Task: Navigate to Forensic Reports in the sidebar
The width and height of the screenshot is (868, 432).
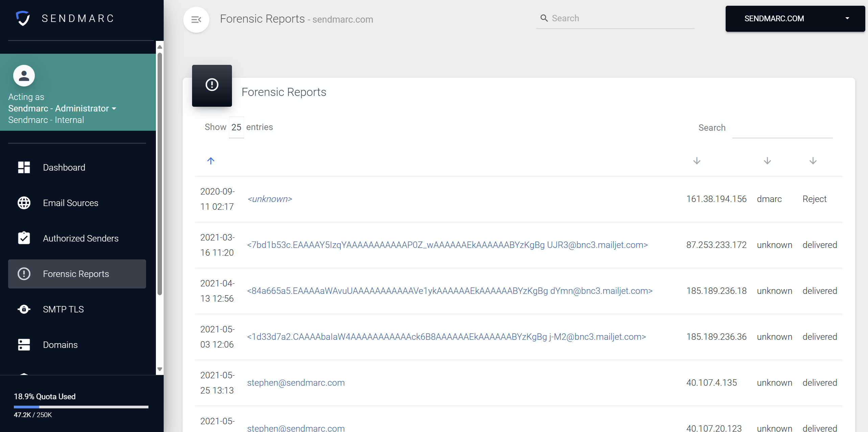Action: [x=76, y=274]
